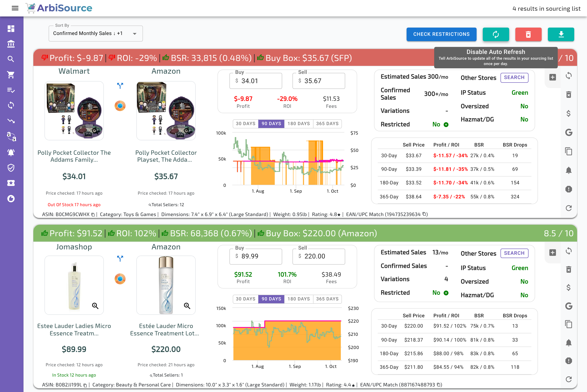Click the dollar icon on Polly Pocket card
The image size is (587, 392).
[569, 114]
